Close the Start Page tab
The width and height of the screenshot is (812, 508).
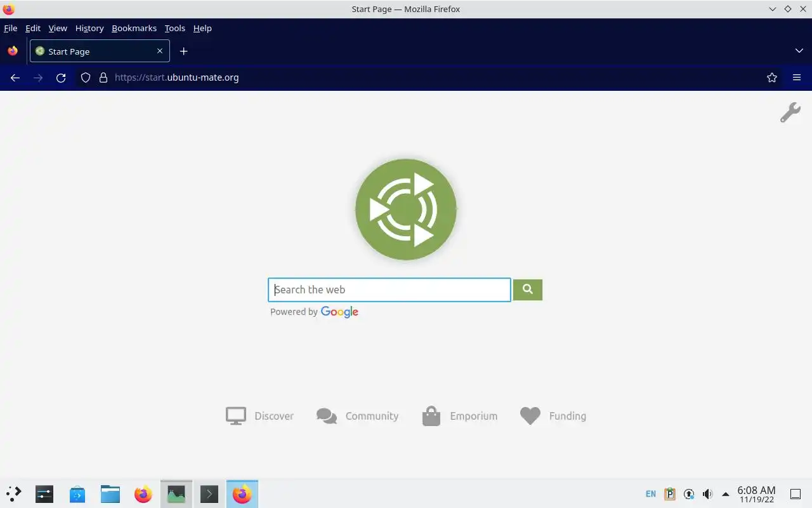click(160, 51)
